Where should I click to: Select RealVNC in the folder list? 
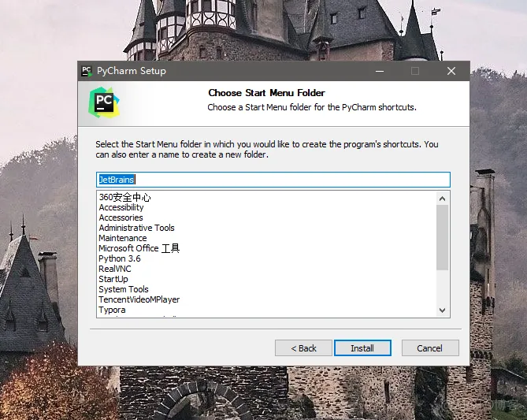click(x=114, y=269)
